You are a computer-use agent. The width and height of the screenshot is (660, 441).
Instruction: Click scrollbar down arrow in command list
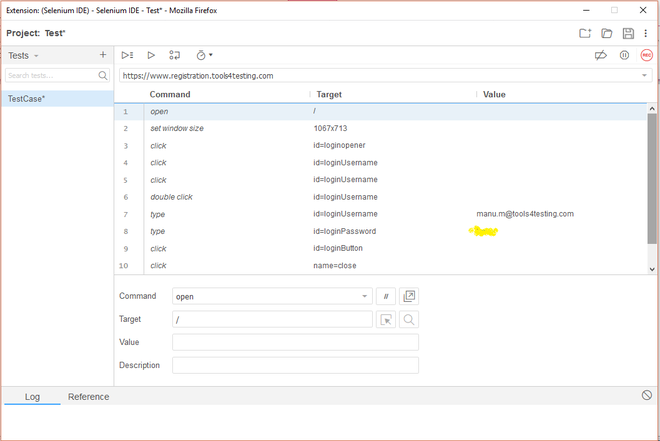pyautogui.click(x=652, y=269)
